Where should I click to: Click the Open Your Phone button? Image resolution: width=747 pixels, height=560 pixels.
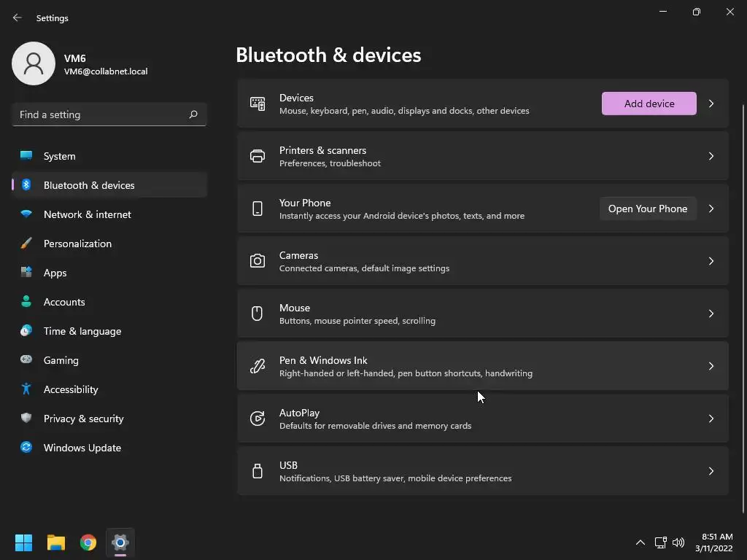pyautogui.click(x=648, y=209)
